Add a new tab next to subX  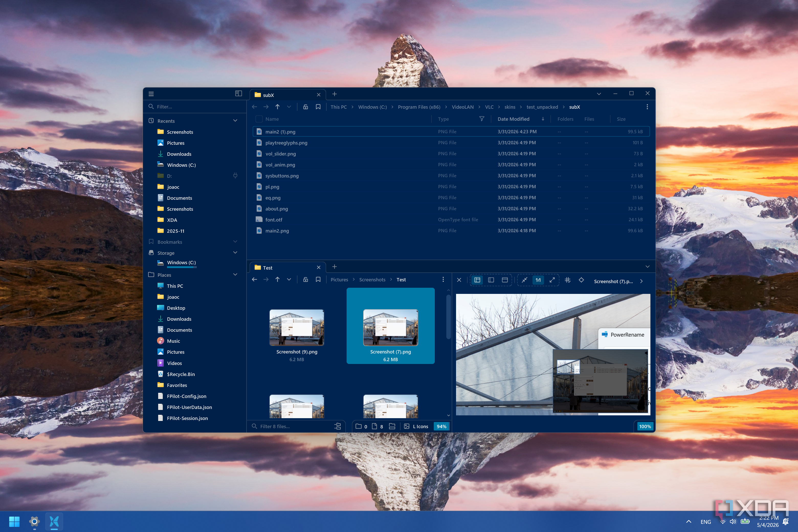335,94
